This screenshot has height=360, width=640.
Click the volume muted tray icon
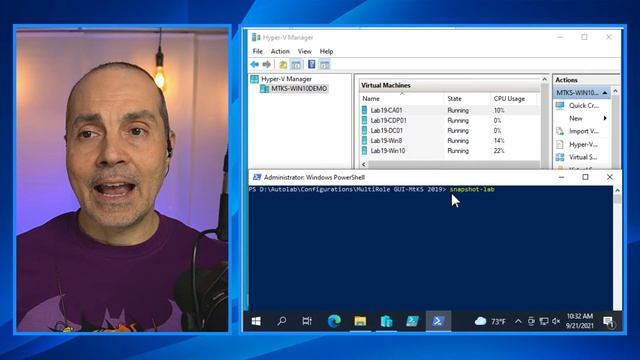(x=556, y=322)
